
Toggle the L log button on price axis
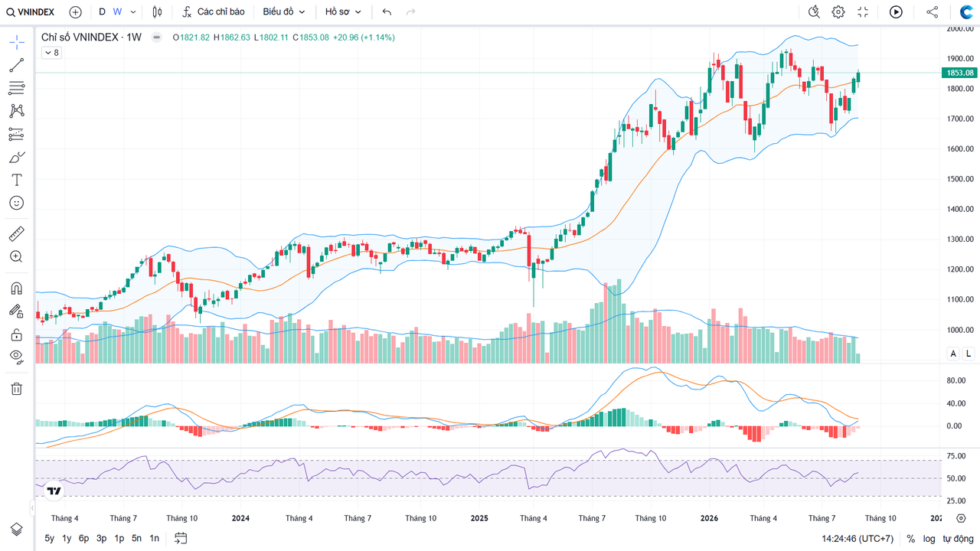point(968,354)
